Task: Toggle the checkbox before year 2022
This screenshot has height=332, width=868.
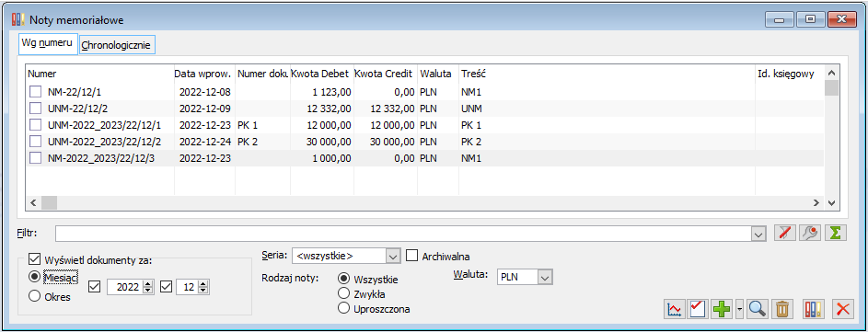Action: click(x=95, y=287)
